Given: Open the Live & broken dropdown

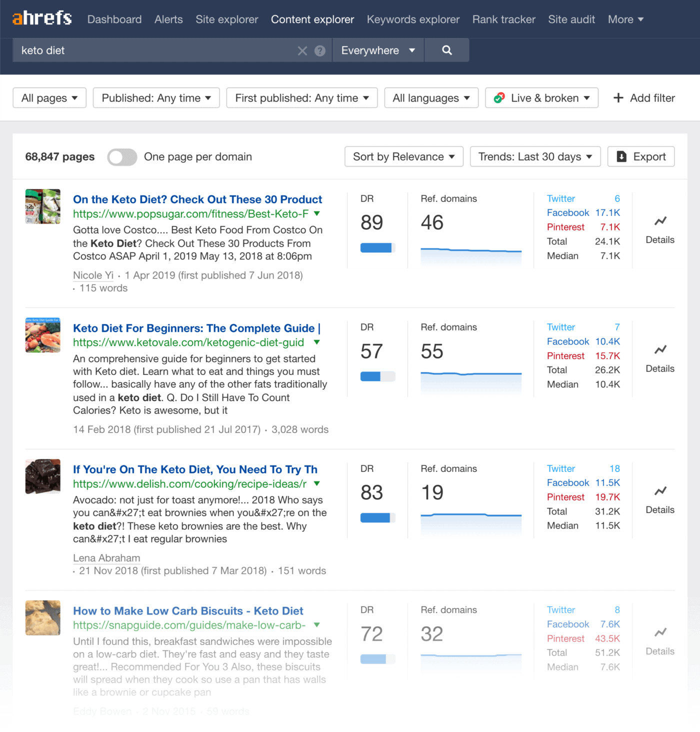Looking at the screenshot, I should (x=541, y=98).
